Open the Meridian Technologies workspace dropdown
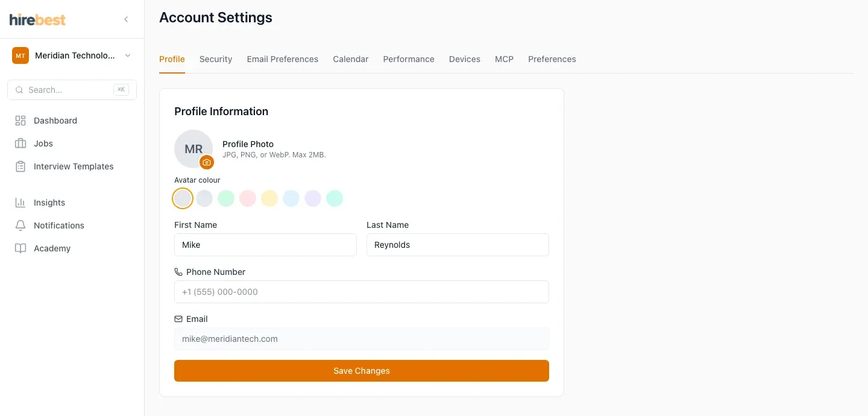The width and height of the screenshot is (868, 416). click(x=72, y=55)
